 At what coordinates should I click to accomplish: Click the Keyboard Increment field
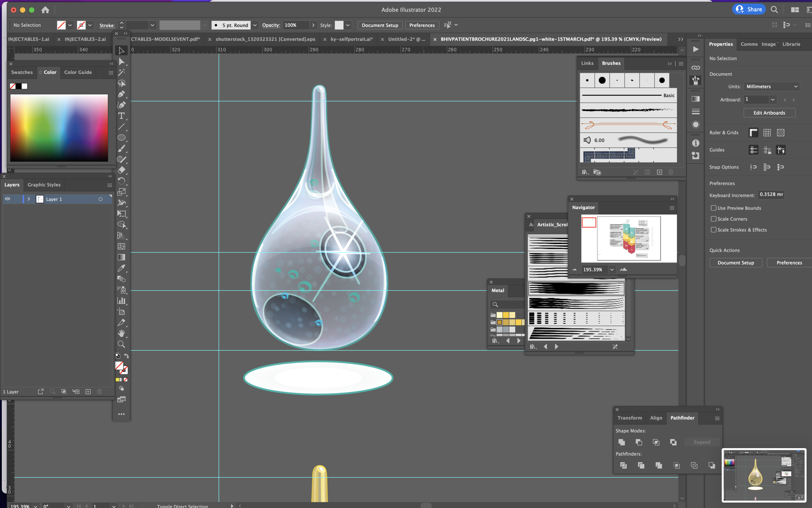click(x=771, y=195)
